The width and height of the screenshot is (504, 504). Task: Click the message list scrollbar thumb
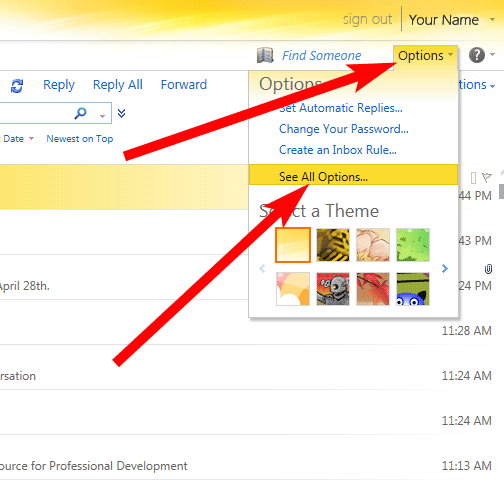(501, 191)
